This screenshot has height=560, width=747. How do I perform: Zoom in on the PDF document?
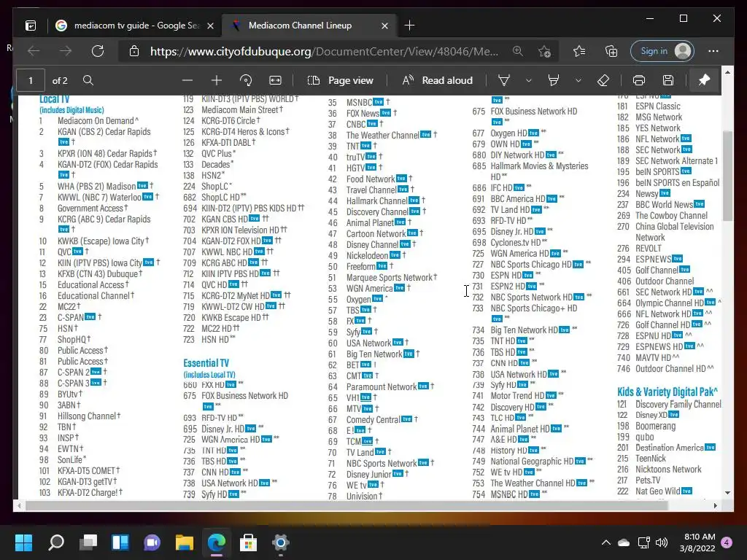coord(217,80)
